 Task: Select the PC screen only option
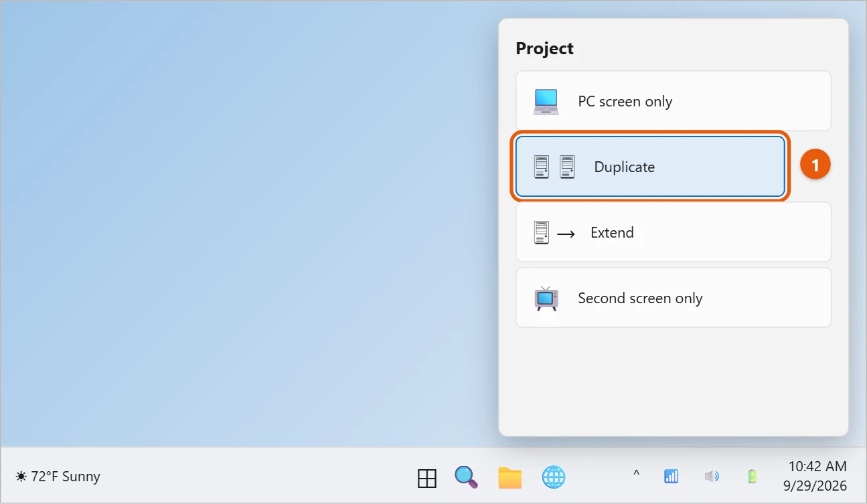pos(674,101)
